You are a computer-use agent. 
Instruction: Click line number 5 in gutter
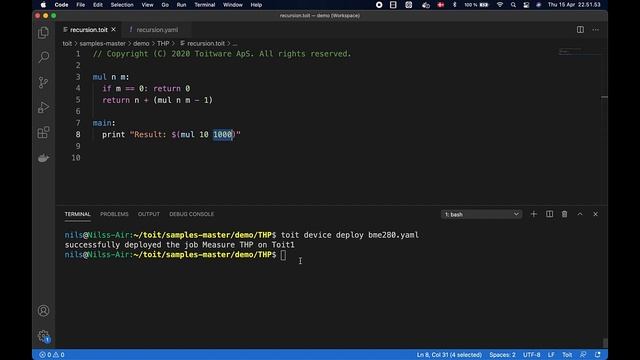point(78,100)
